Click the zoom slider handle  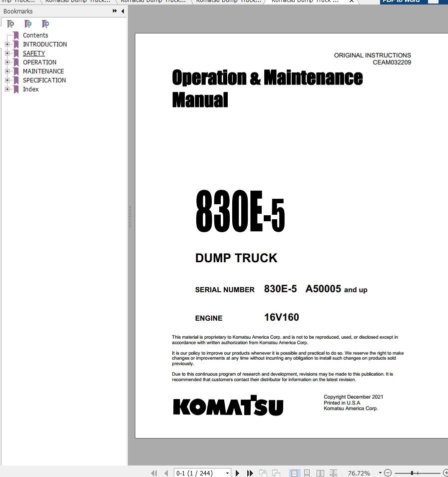412,473
